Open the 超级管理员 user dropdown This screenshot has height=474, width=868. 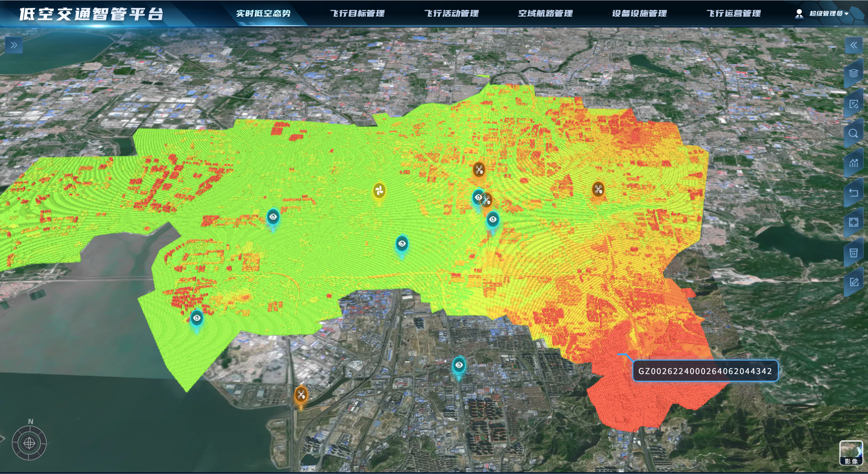tap(826, 14)
